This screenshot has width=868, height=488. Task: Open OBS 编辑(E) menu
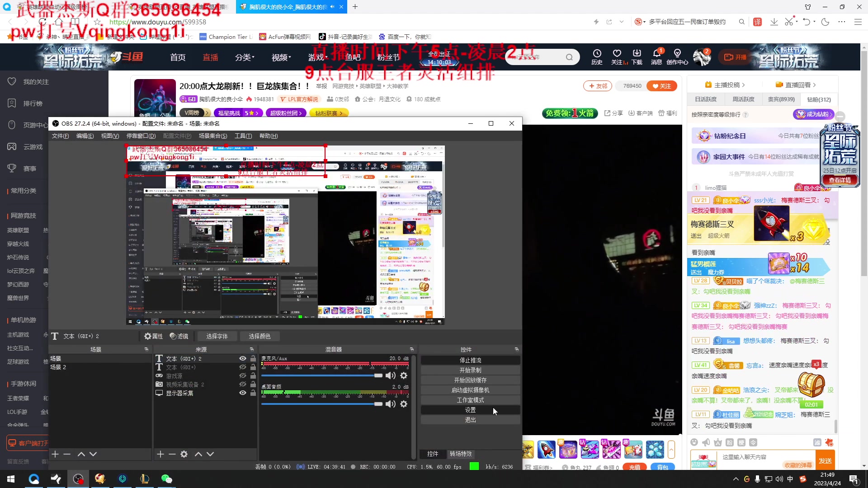click(x=85, y=136)
